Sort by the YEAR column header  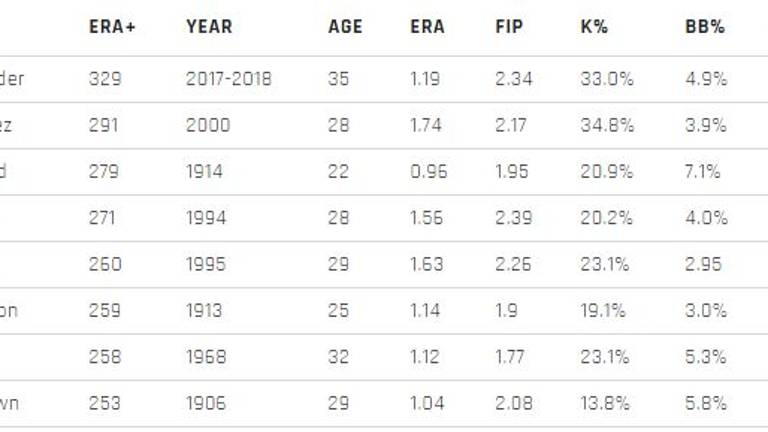point(209,27)
